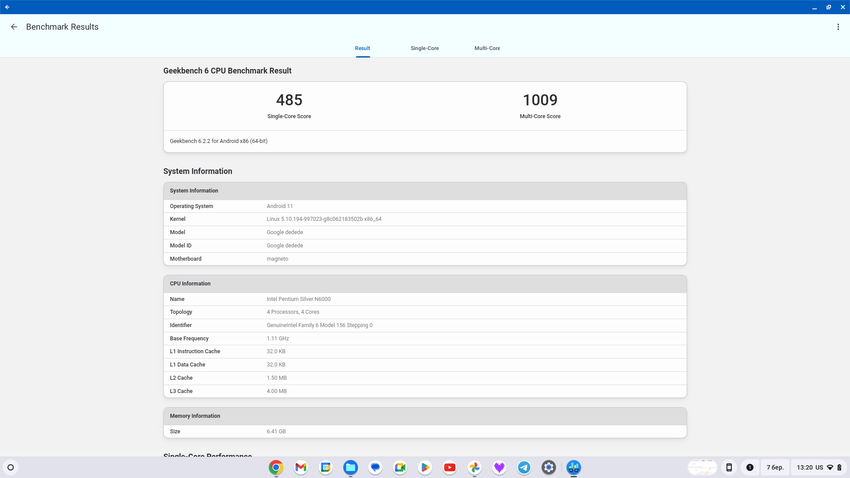Switch to the Multi-Core tab
The image size is (850, 478).
(487, 48)
